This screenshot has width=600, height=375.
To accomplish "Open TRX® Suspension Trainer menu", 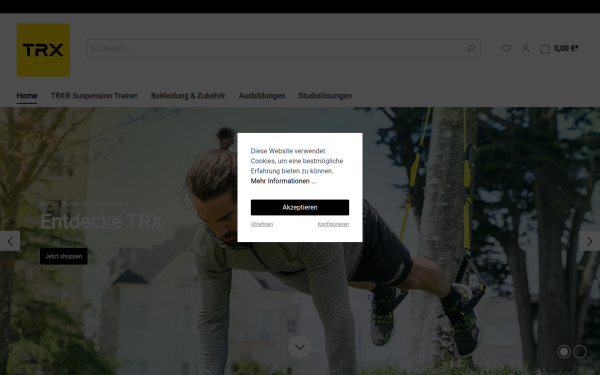I will click(x=94, y=96).
